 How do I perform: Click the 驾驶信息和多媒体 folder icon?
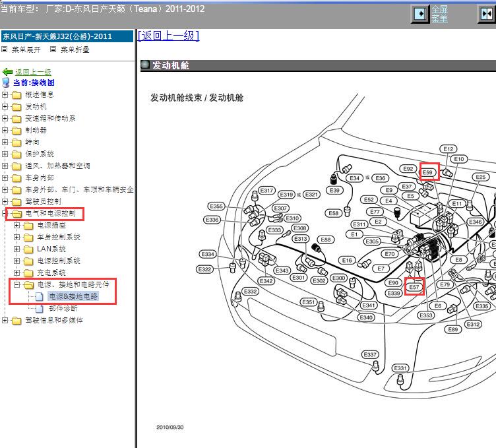click(16, 321)
